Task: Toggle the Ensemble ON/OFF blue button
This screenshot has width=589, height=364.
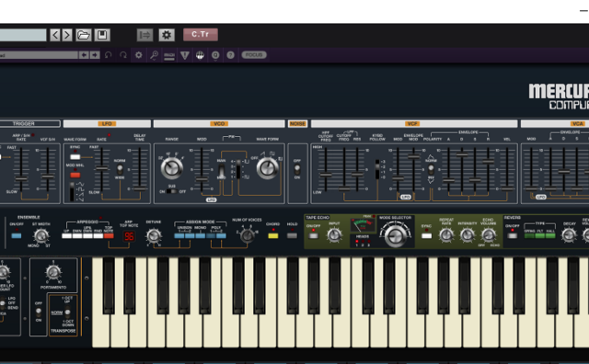Action: point(17,235)
